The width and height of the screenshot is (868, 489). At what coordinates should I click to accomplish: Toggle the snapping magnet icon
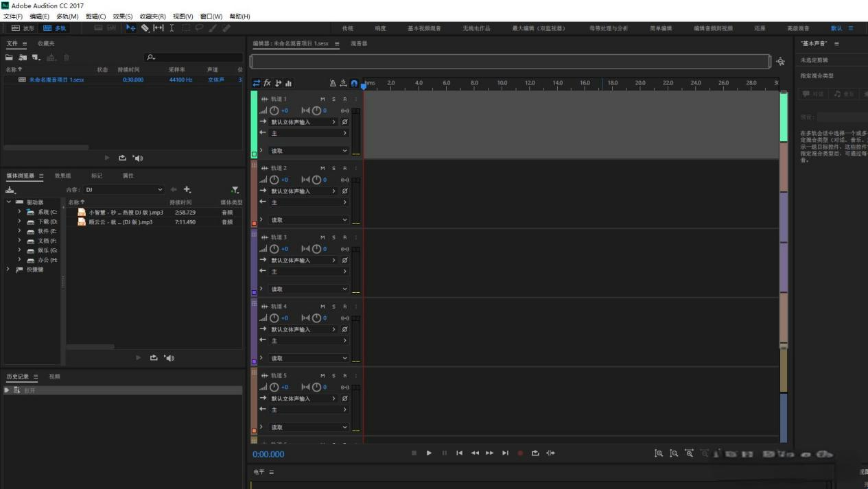(x=354, y=83)
